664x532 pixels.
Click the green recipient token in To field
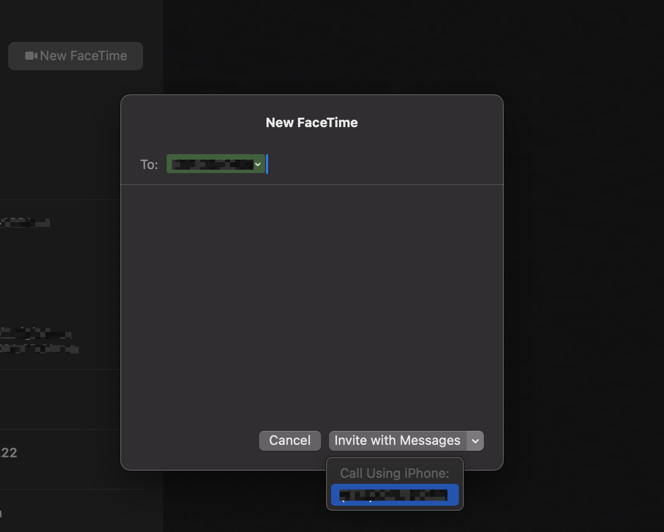(x=215, y=164)
